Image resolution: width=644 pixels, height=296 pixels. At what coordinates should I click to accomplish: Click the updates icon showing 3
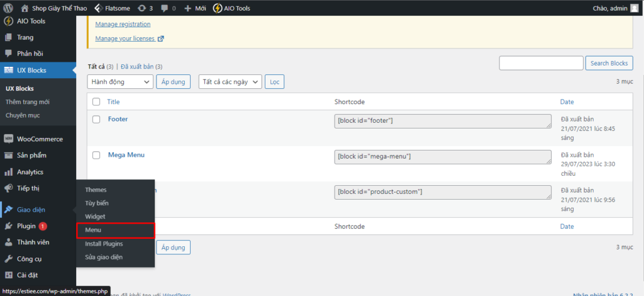tap(142, 8)
